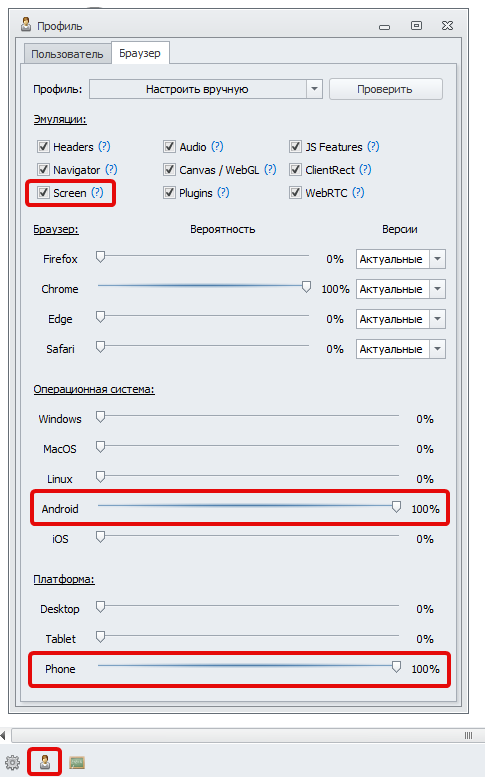Click the Проверить button

click(x=385, y=89)
